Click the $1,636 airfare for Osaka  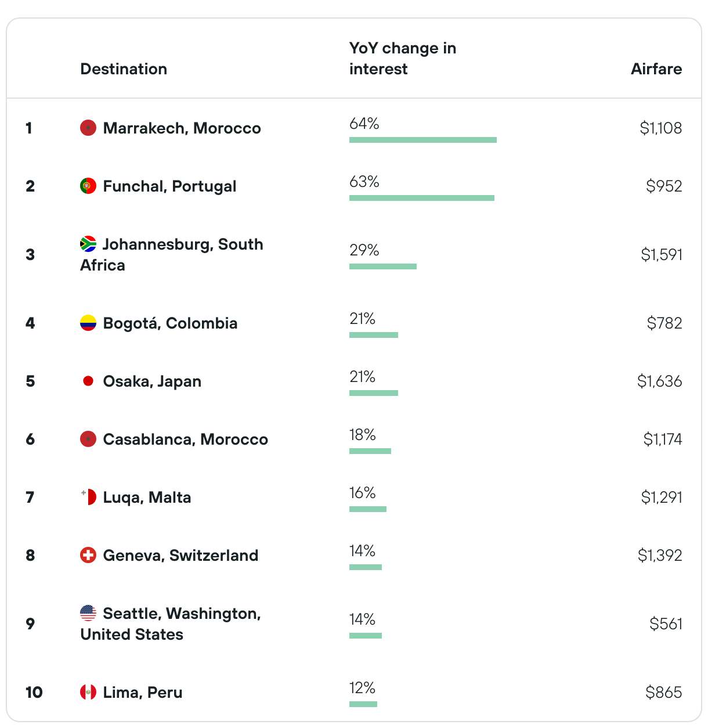pos(660,381)
